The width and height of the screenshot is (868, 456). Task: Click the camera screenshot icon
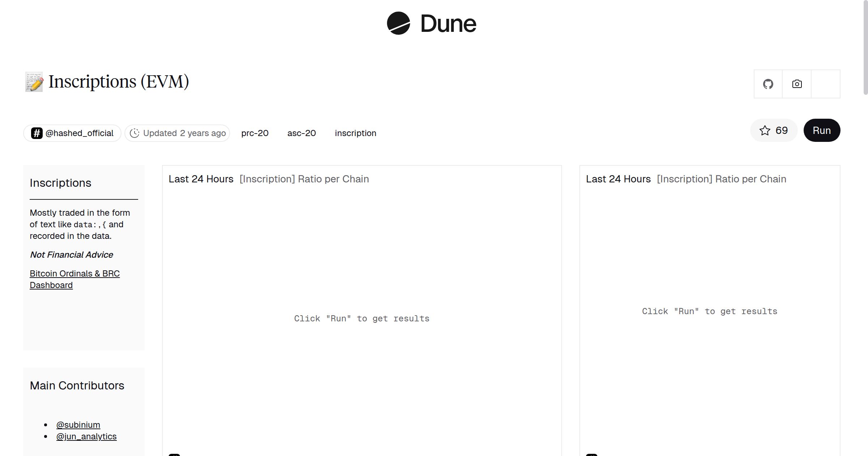tap(797, 84)
